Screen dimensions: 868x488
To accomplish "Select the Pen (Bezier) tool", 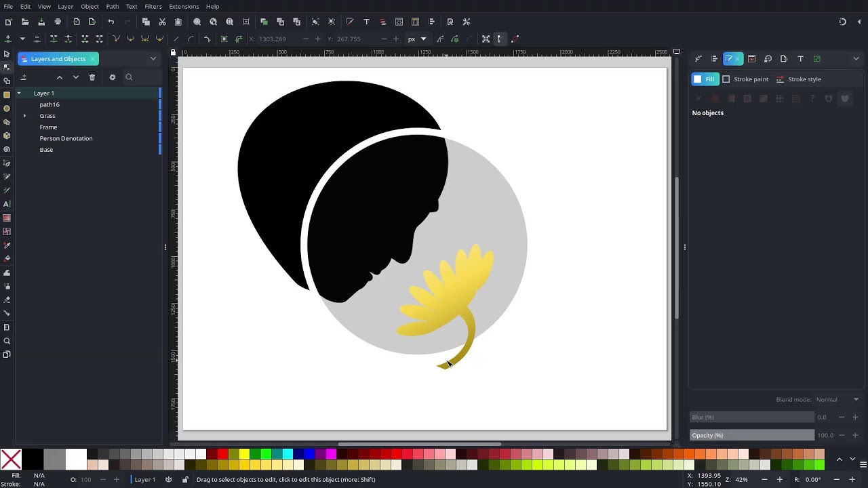I will tap(7, 163).
